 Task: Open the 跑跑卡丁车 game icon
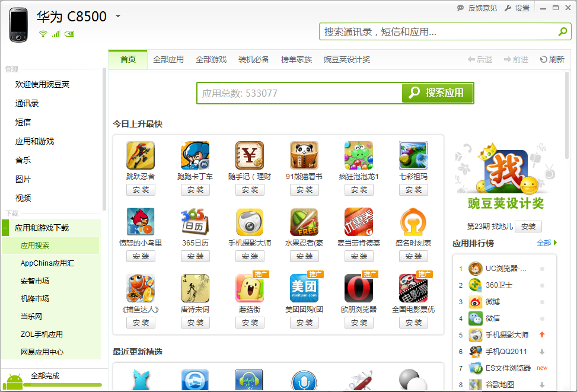pyautogui.click(x=195, y=155)
